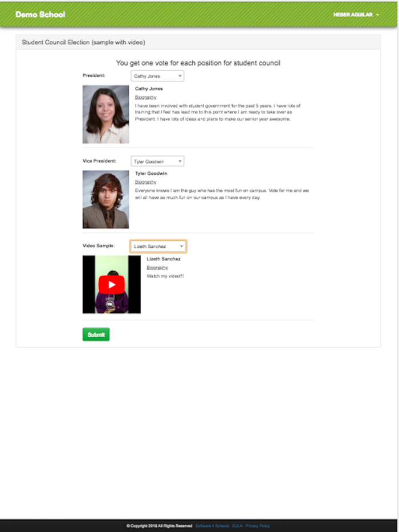Click the caret next to HEBER AGUILAR
399x532 pixels.
(377, 15)
